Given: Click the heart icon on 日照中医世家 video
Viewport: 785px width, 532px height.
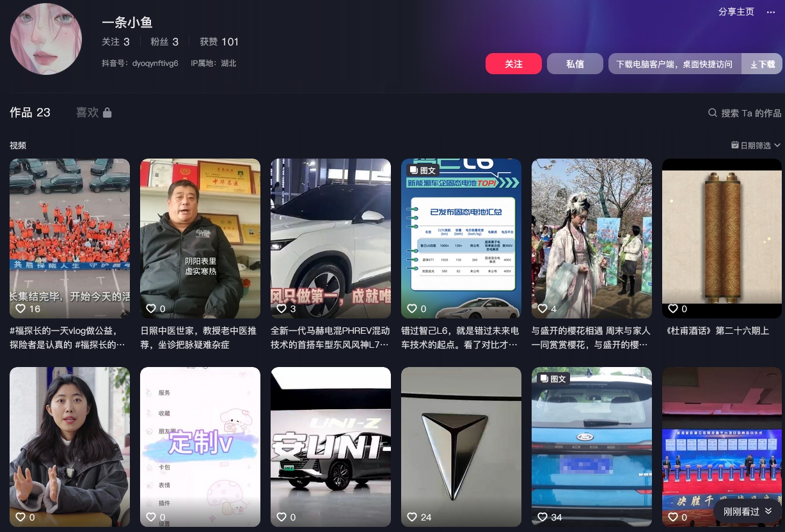Looking at the screenshot, I should pyautogui.click(x=151, y=309).
